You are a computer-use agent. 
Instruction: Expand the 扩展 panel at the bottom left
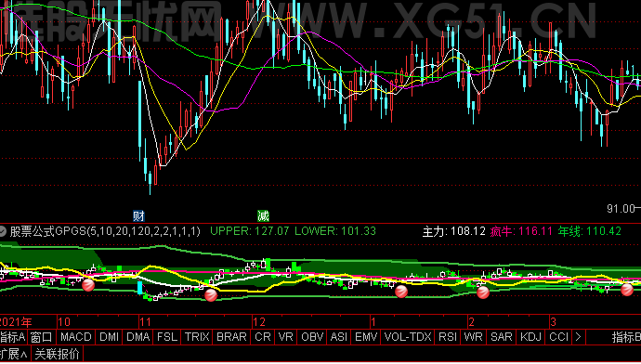click(14, 354)
